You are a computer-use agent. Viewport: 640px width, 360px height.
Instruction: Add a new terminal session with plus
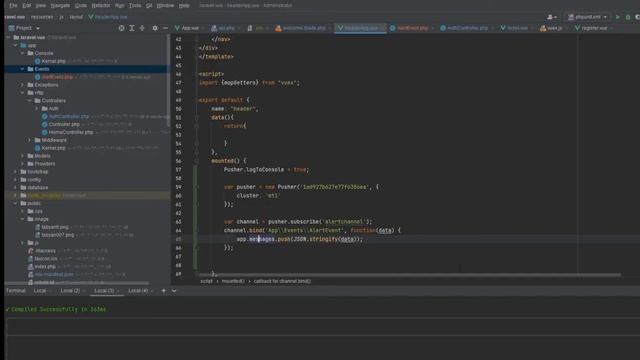pos(164,291)
